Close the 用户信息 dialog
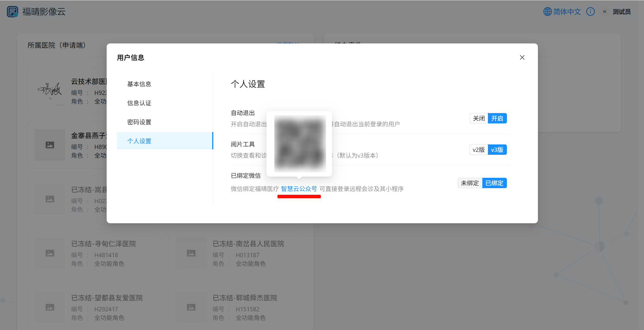This screenshot has width=644, height=330. (x=522, y=58)
